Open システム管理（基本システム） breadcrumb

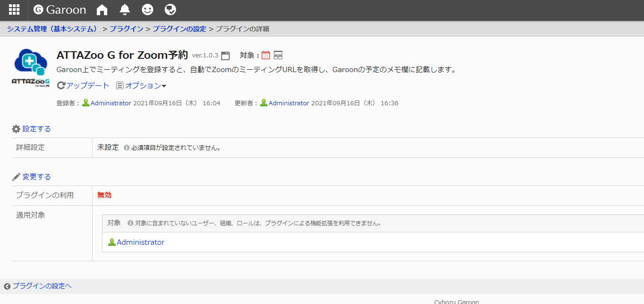click(x=52, y=29)
